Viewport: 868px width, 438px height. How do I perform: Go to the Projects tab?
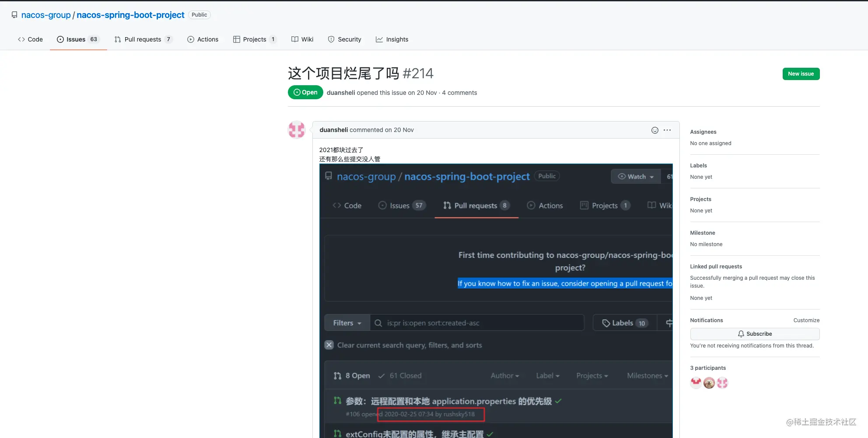pyautogui.click(x=255, y=39)
